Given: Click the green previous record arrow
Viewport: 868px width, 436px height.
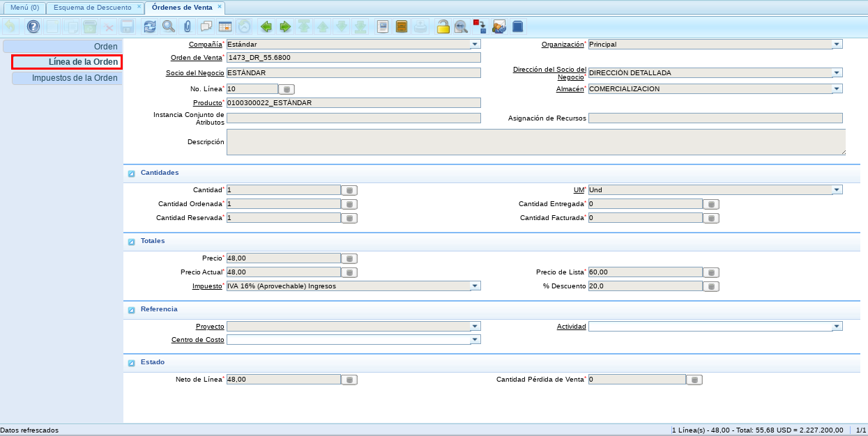Looking at the screenshot, I should pyautogui.click(x=266, y=27).
